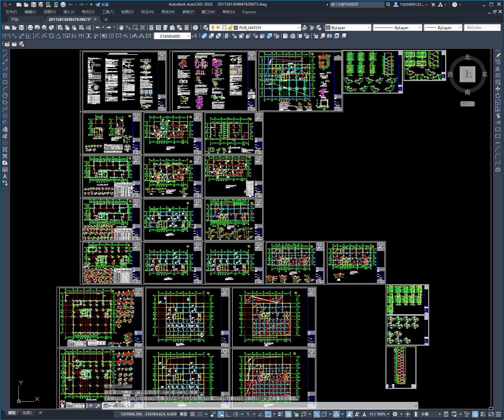Open the 绘图(D) menu
The image size is (504, 420).
(127, 12)
